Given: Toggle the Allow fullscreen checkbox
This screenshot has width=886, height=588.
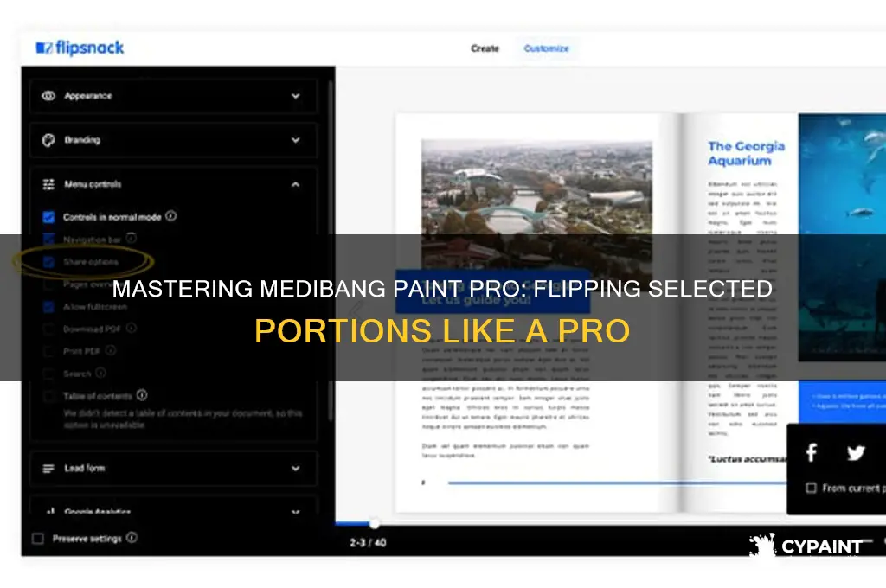Looking at the screenshot, I should point(48,307).
